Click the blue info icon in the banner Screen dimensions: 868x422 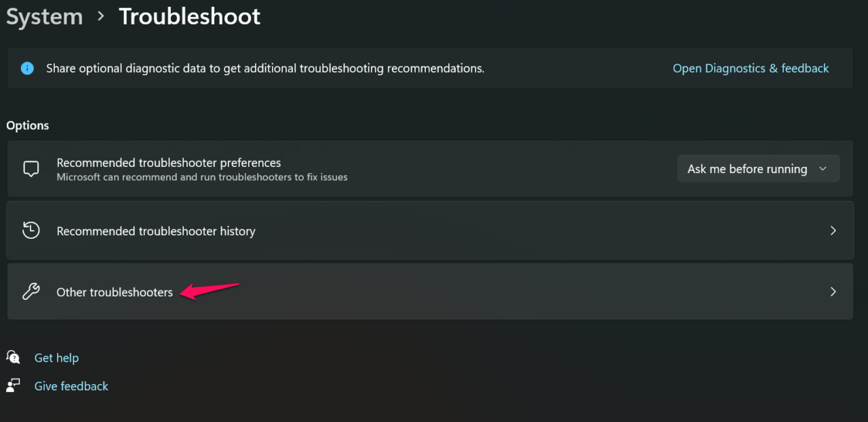tap(27, 69)
